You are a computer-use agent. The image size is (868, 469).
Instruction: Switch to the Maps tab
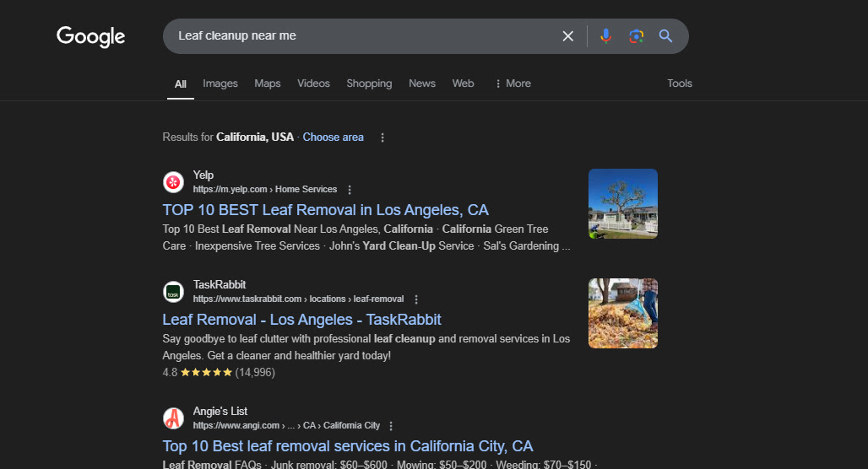268,84
